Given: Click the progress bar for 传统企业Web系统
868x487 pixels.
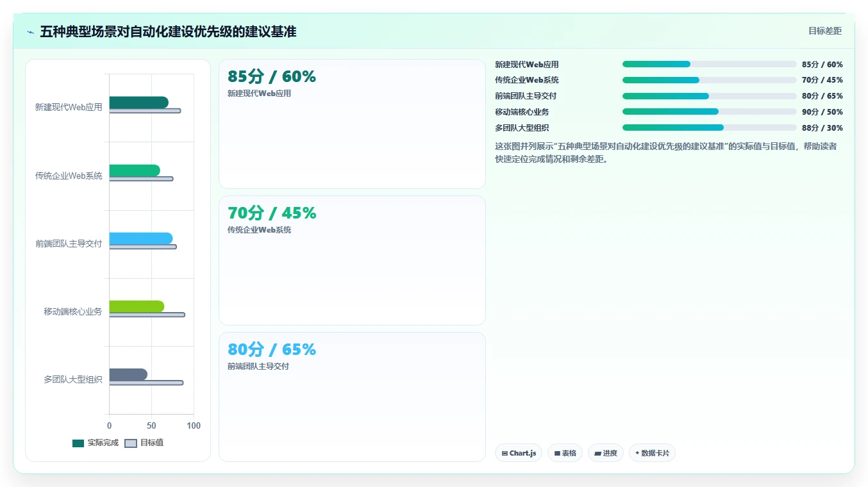Looking at the screenshot, I should (709, 80).
